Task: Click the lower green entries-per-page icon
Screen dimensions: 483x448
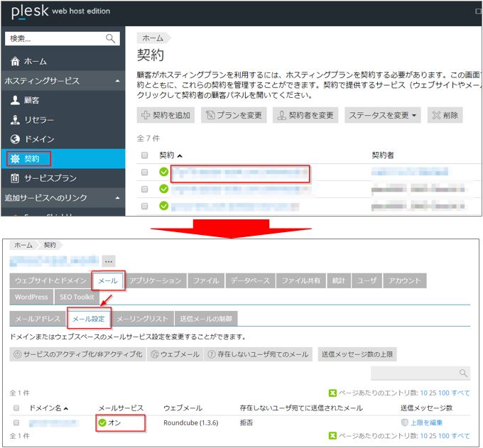Action: [x=332, y=436]
